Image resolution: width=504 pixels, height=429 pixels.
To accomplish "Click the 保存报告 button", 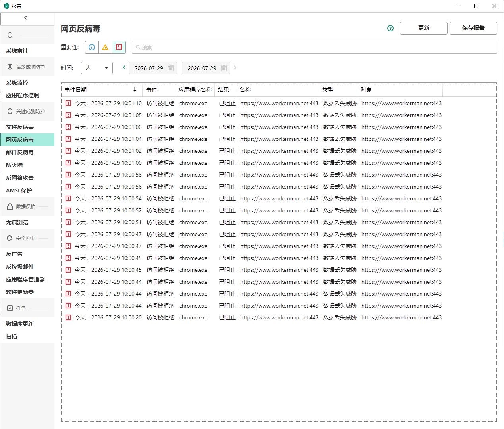I will click(x=473, y=28).
